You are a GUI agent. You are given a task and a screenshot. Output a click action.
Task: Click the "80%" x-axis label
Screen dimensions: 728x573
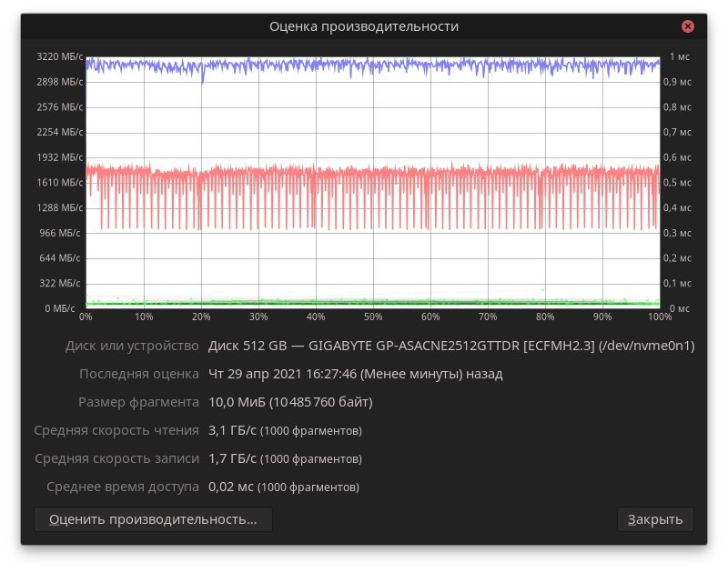pyautogui.click(x=545, y=317)
